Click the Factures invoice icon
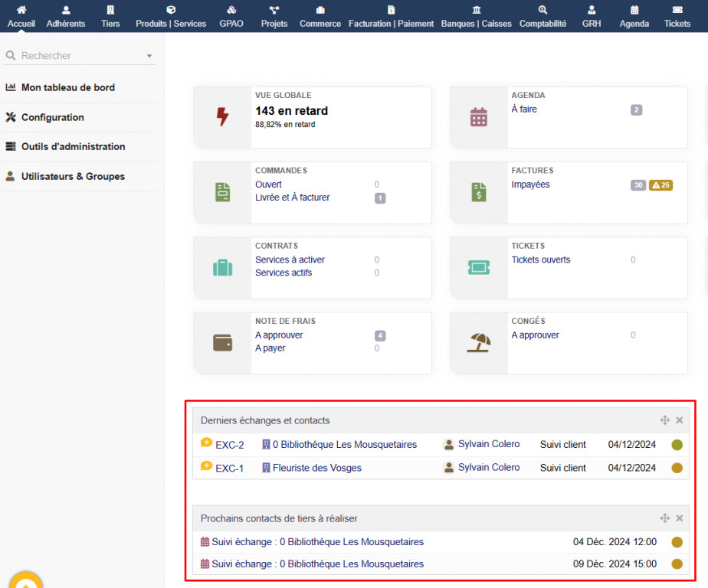 (x=479, y=192)
